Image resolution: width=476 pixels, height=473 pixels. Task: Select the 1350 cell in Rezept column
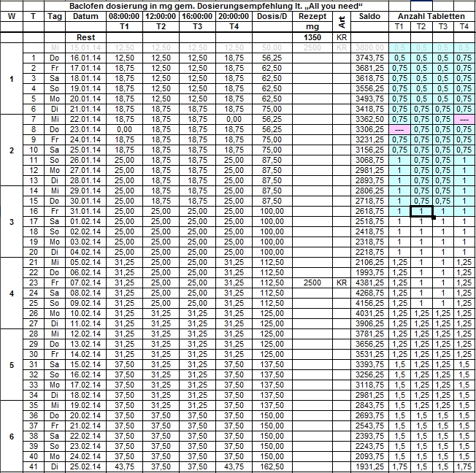click(x=312, y=36)
